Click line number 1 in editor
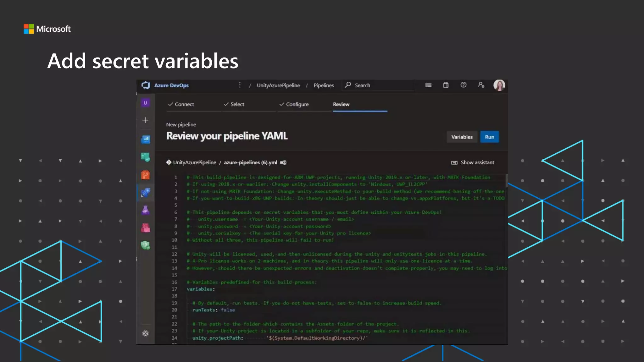Screen dimensions: 644x362 pyautogui.click(x=176, y=177)
